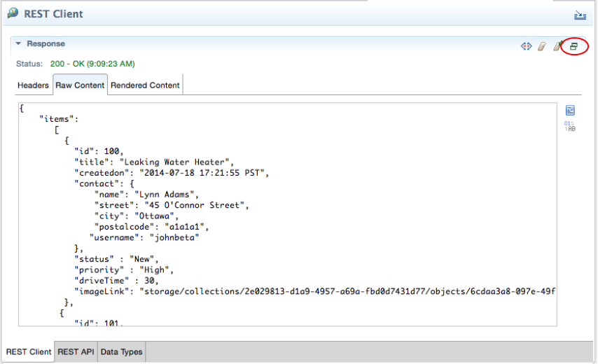Click the "postalcode": "a1a1a1" line

point(151,226)
